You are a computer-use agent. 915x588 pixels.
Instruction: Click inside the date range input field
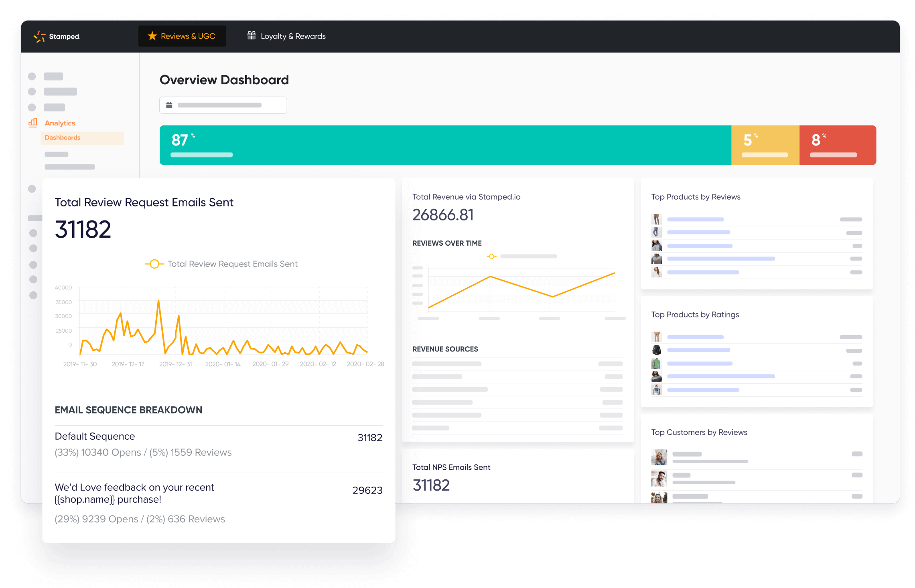pos(223,105)
